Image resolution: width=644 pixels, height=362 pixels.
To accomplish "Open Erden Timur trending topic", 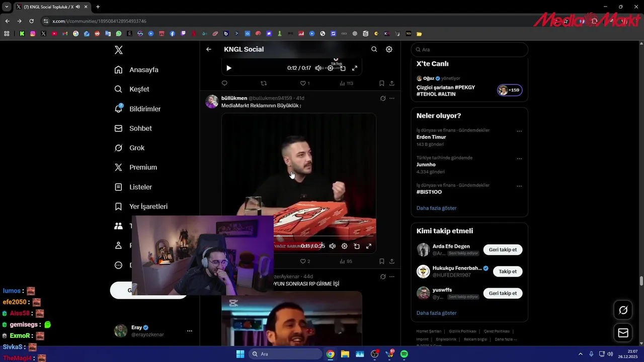I will 431,137.
